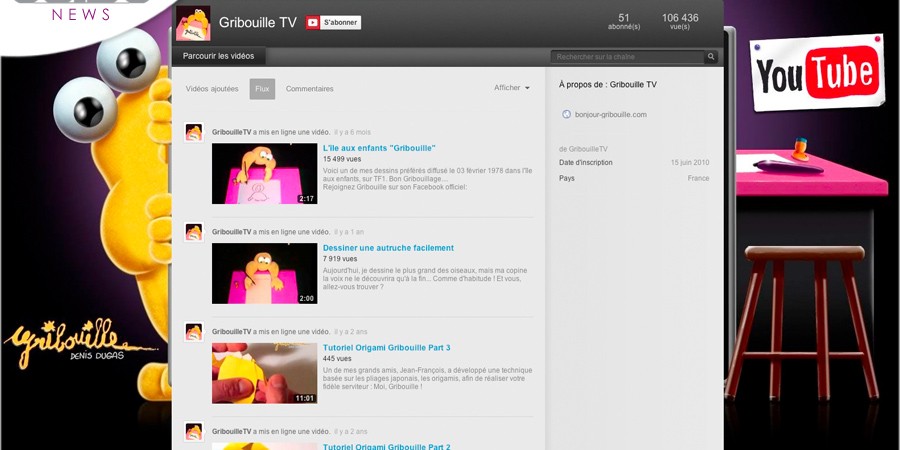Click GribouilleTV avatar beside Origami Part 2 post
The height and width of the screenshot is (450, 900).
coord(193,432)
